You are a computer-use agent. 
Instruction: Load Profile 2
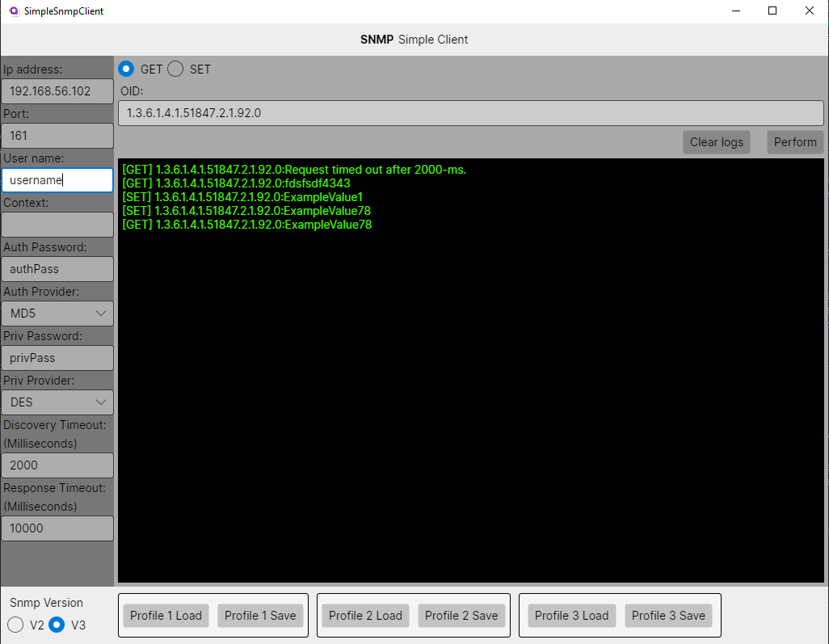pos(365,616)
